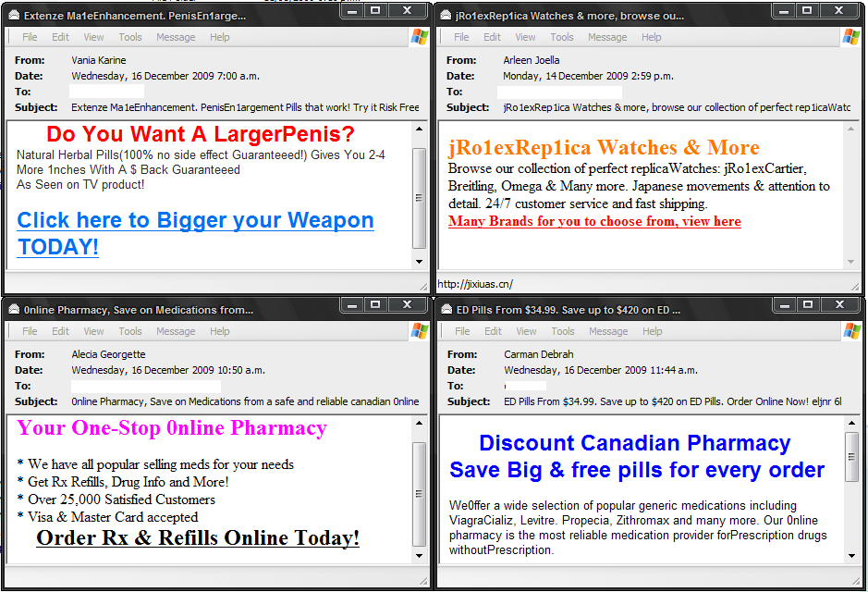Open View menu in Extenze email window

[93, 37]
